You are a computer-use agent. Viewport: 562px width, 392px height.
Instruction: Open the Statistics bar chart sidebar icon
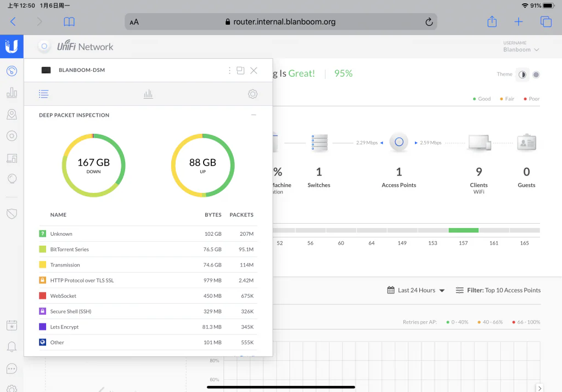tap(12, 92)
